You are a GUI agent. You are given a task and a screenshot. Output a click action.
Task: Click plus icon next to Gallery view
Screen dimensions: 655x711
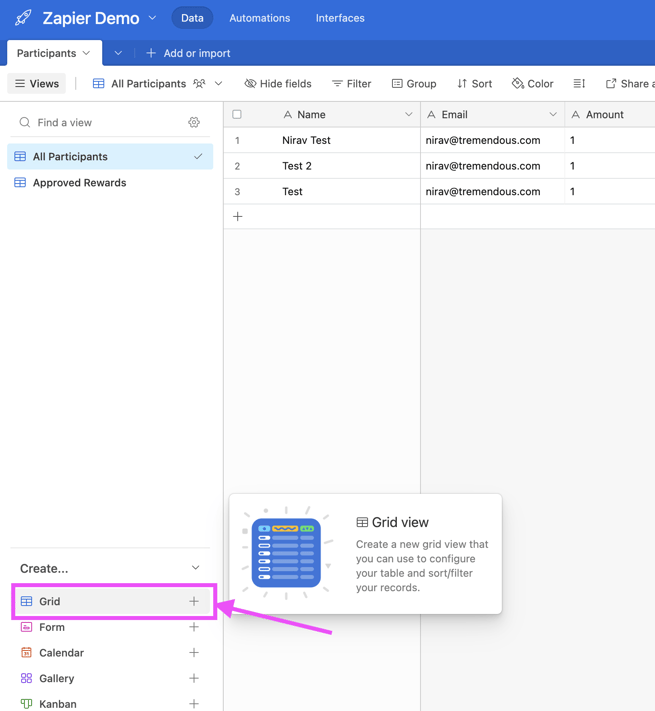point(194,678)
